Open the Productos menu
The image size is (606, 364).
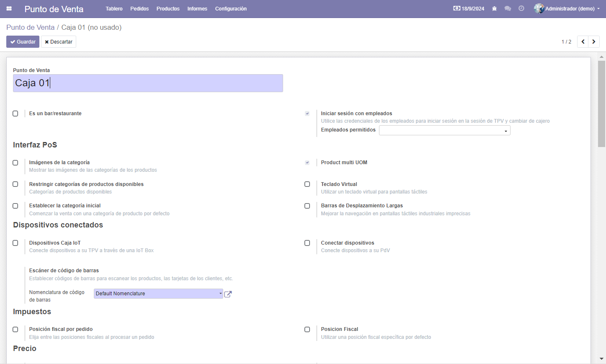click(168, 9)
